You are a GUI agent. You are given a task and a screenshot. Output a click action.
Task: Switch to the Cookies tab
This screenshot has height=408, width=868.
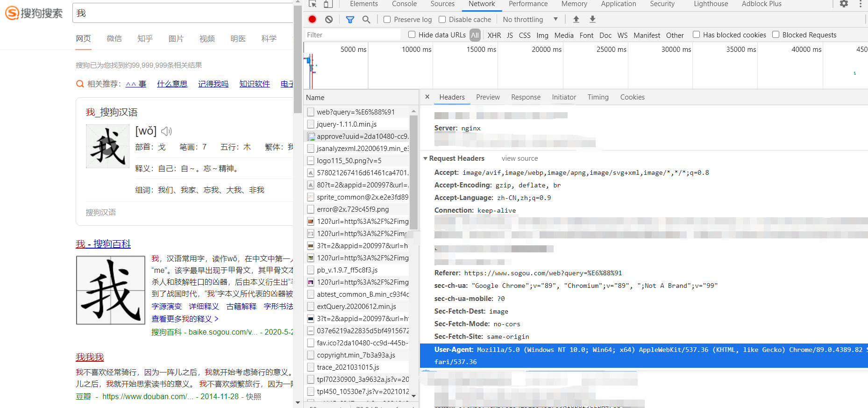coord(632,97)
